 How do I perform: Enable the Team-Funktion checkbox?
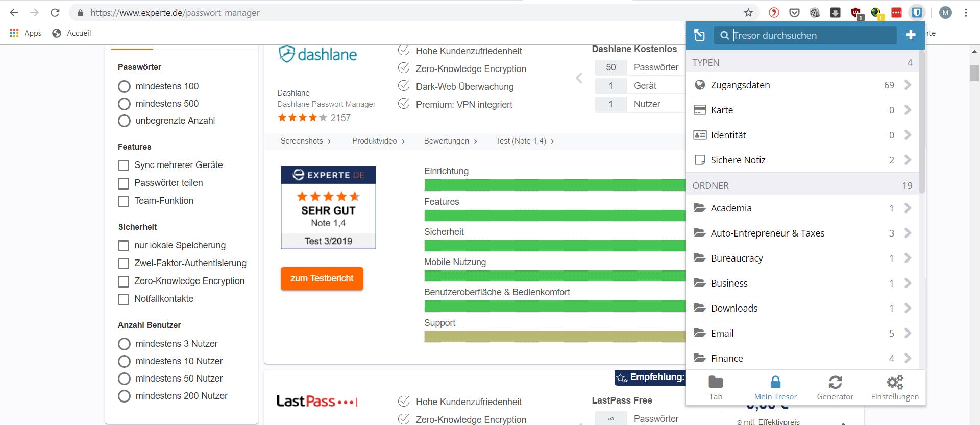pos(124,201)
